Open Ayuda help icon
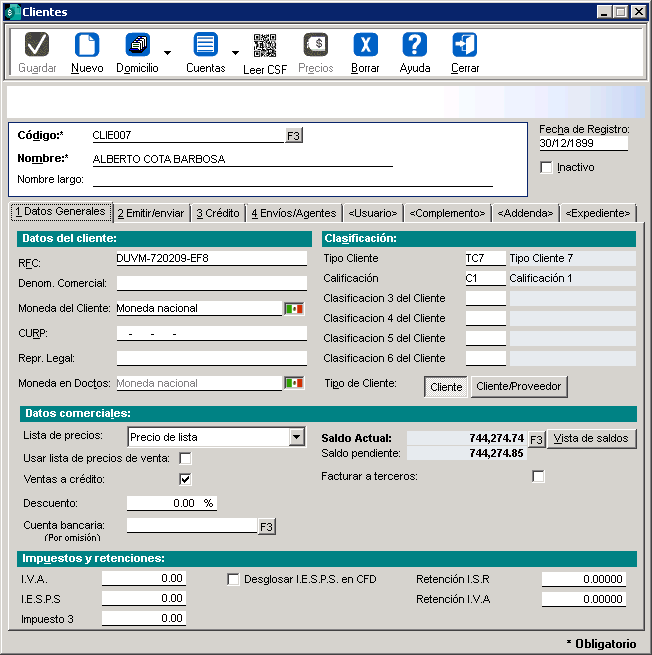This screenshot has height=655, width=652. tap(415, 44)
